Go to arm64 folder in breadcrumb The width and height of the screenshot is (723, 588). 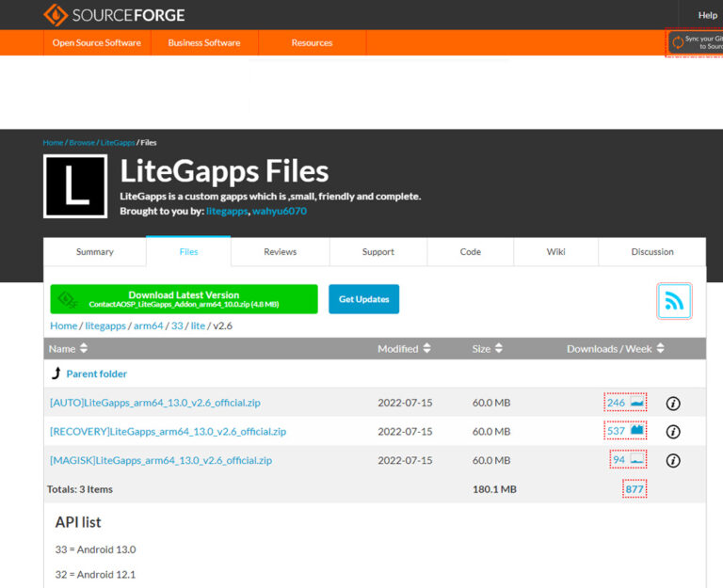[148, 326]
